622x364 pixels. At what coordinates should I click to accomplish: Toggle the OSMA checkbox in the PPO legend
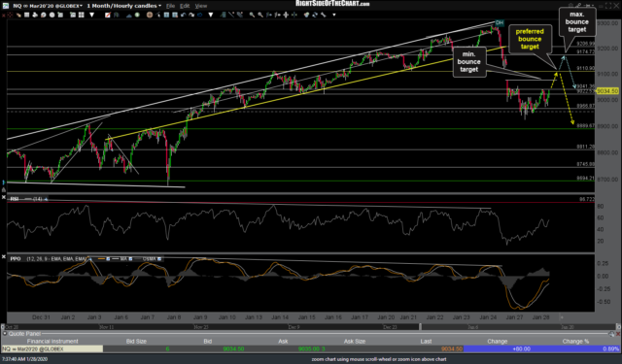(159, 259)
